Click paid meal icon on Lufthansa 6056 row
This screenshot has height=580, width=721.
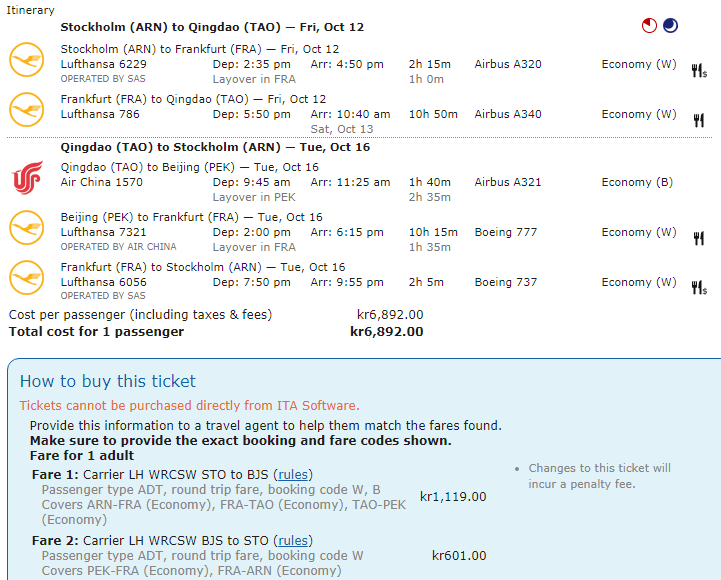pos(699,288)
